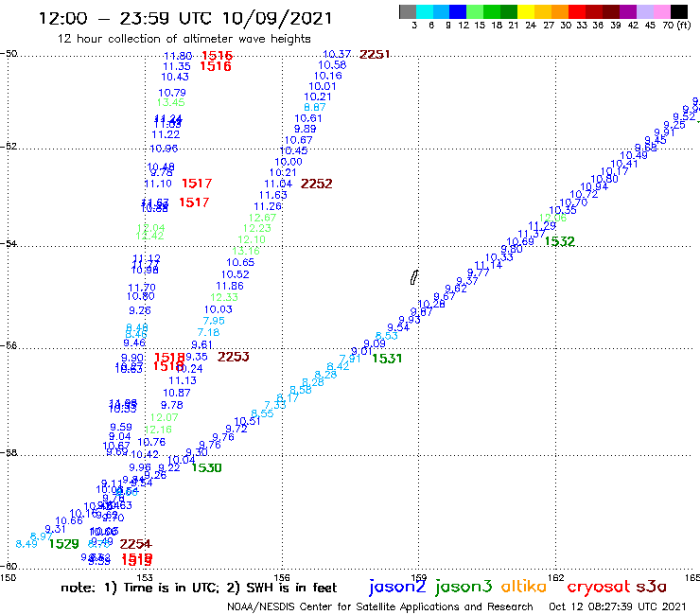Click the green 'jason3' satellite legend label

pos(464,587)
